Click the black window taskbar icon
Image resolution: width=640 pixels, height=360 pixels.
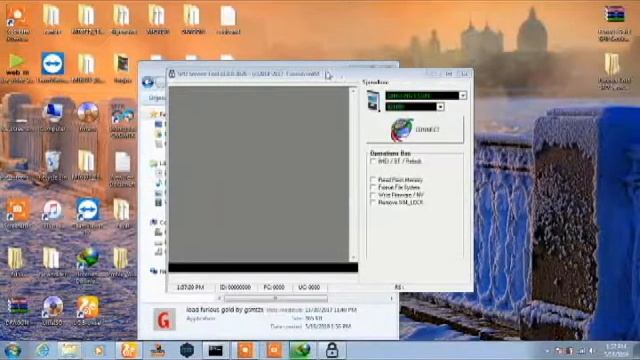[216, 350]
